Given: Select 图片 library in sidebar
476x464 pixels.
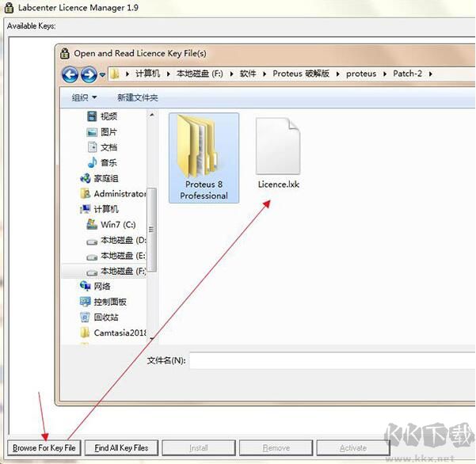Looking at the screenshot, I should click(x=109, y=132).
